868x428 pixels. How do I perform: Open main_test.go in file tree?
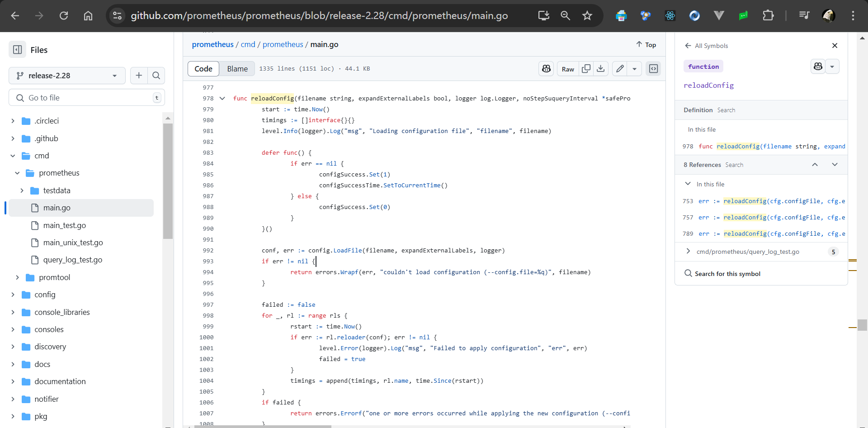tap(65, 225)
